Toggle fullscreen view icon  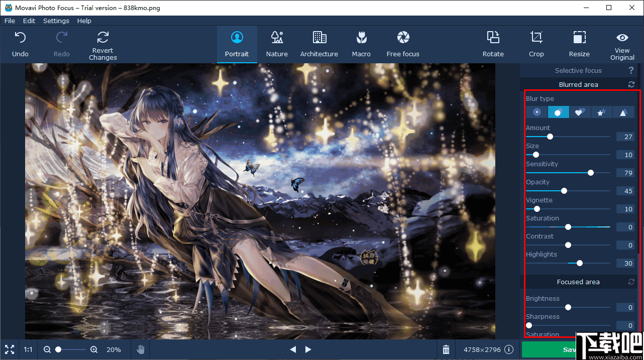pos(10,349)
